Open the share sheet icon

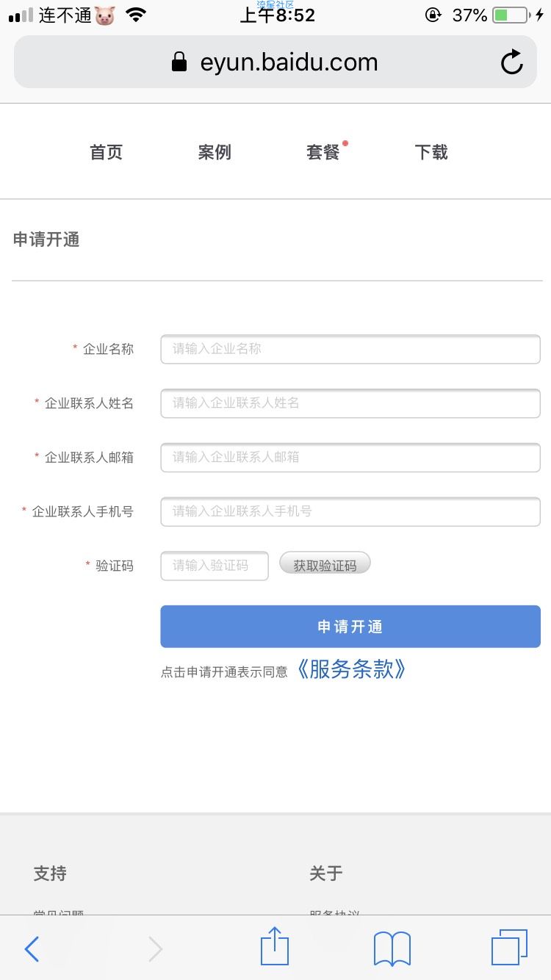tap(275, 946)
